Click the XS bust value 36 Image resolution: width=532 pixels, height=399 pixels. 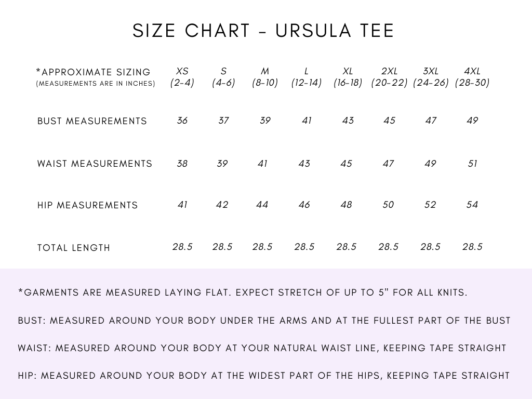(x=182, y=121)
